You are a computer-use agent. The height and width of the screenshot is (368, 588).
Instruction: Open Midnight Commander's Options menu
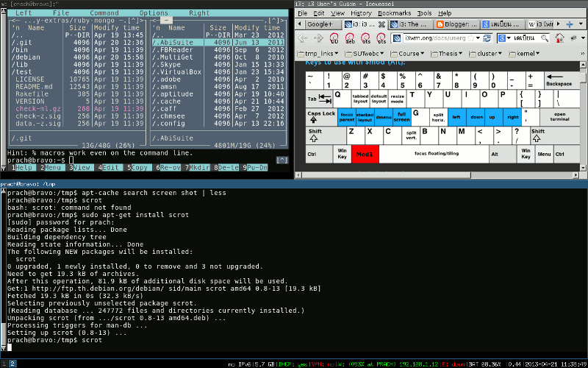click(154, 13)
